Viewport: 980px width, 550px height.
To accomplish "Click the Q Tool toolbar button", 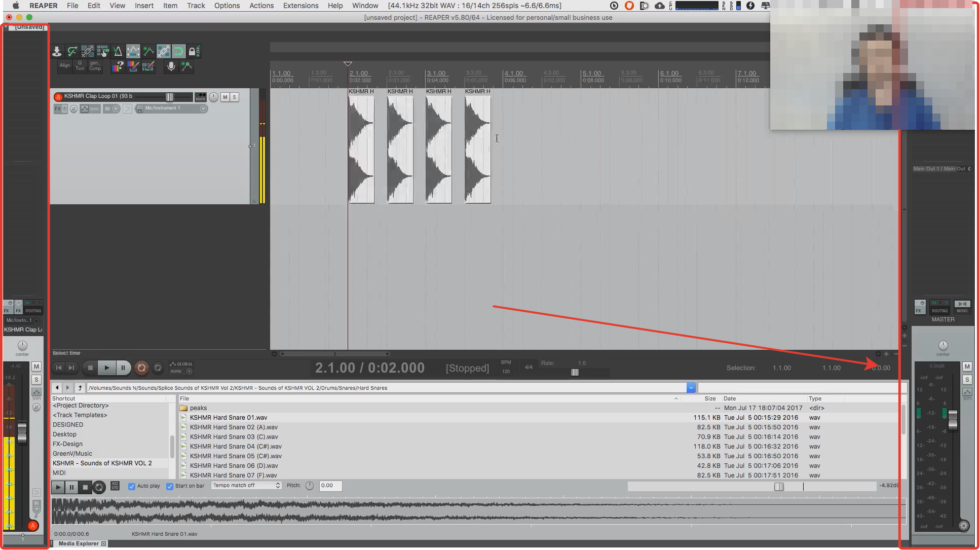I will pyautogui.click(x=80, y=66).
